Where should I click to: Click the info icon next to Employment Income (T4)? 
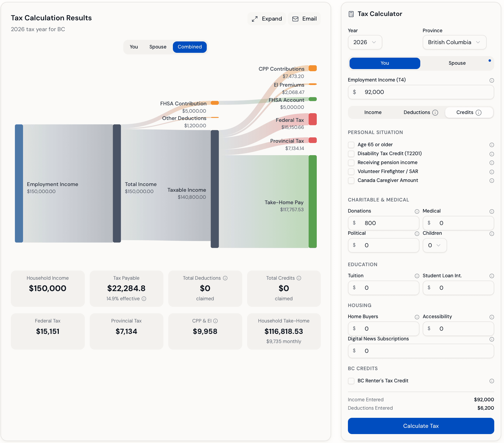click(492, 80)
